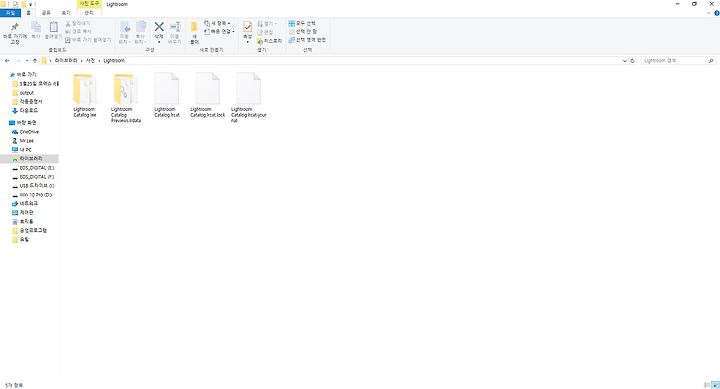
Task: Select Desktop (바탕 화면) in sidebar
Action: (22, 123)
